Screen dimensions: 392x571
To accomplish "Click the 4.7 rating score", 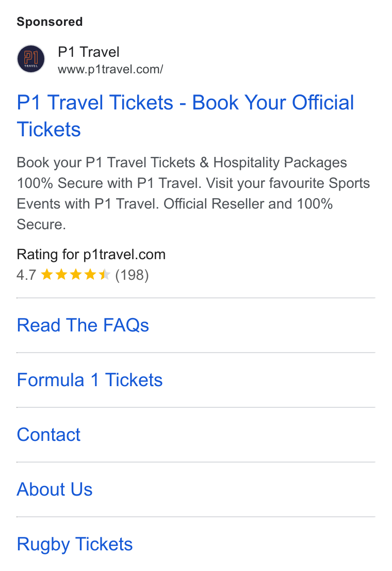I will coord(26,275).
